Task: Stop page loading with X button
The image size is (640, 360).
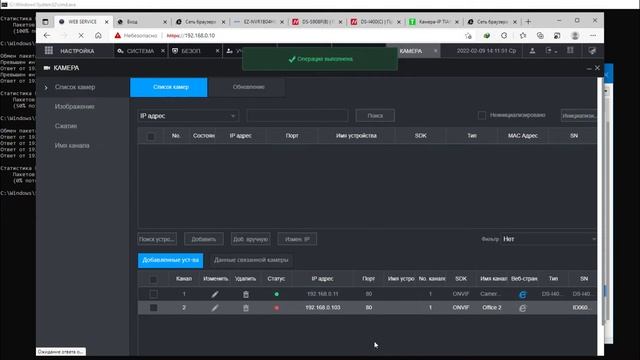Action: point(81,36)
